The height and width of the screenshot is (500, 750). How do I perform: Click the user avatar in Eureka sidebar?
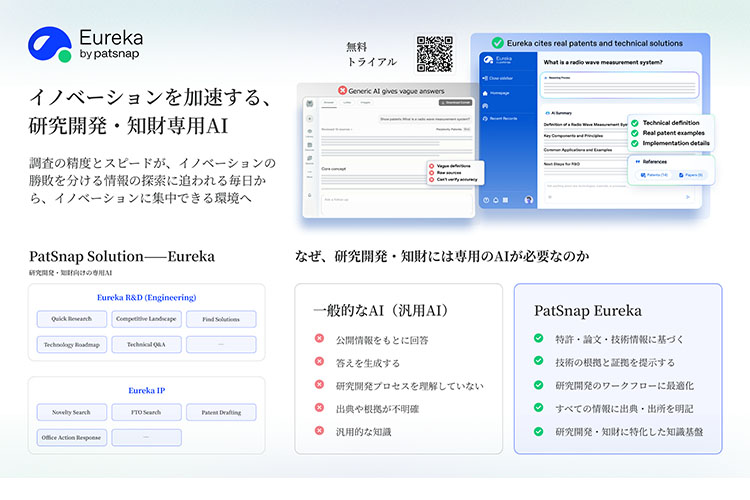pos(529,200)
